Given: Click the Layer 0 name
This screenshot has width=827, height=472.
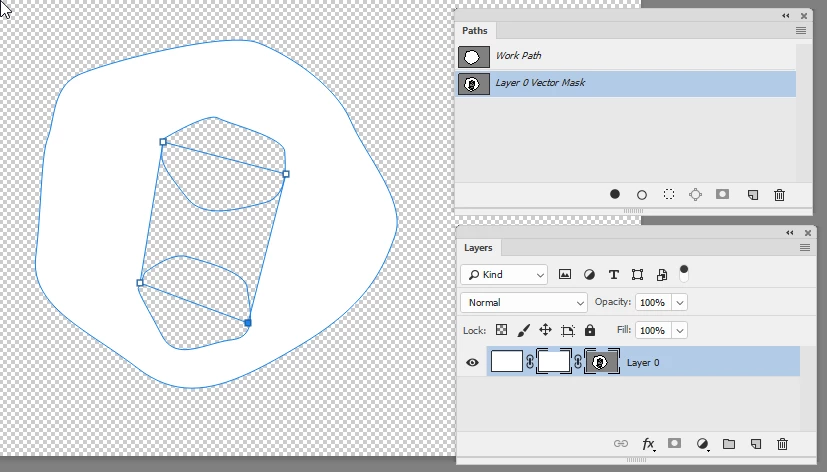Looking at the screenshot, I should [642, 362].
